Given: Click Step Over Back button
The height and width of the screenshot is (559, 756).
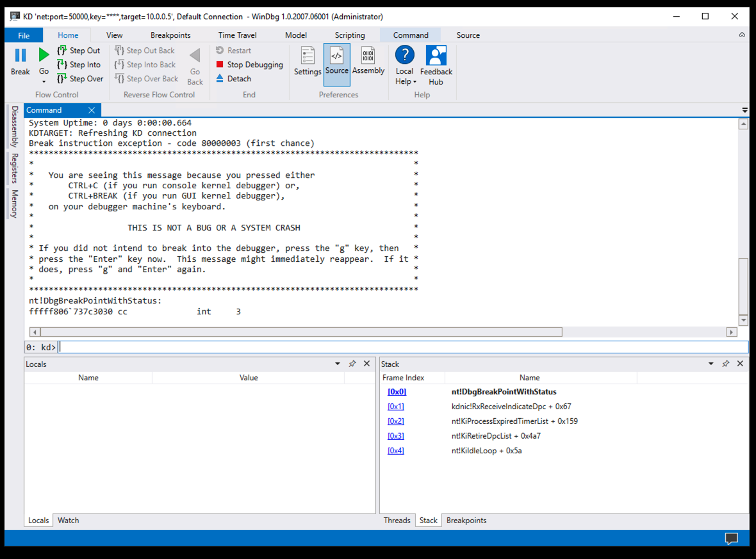Looking at the screenshot, I should tap(147, 79).
